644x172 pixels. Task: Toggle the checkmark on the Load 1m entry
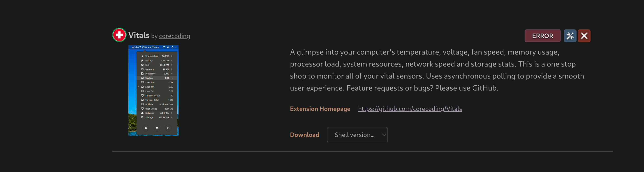[x=139, y=87]
